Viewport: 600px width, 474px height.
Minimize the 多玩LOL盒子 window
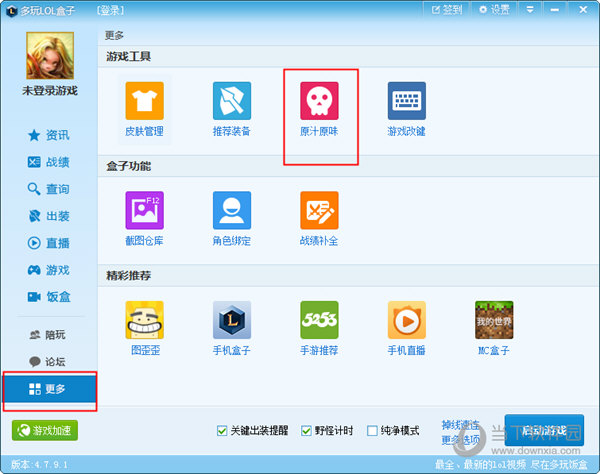[x=554, y=10]
